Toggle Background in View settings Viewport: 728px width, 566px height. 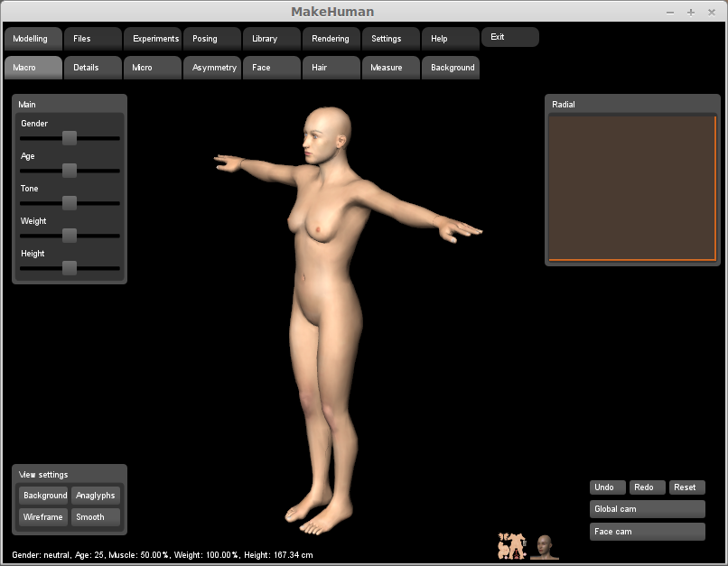(43, 496)
